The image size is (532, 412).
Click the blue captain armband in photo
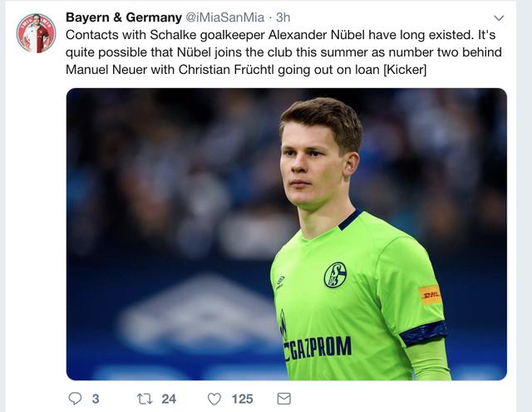[423, 332]
